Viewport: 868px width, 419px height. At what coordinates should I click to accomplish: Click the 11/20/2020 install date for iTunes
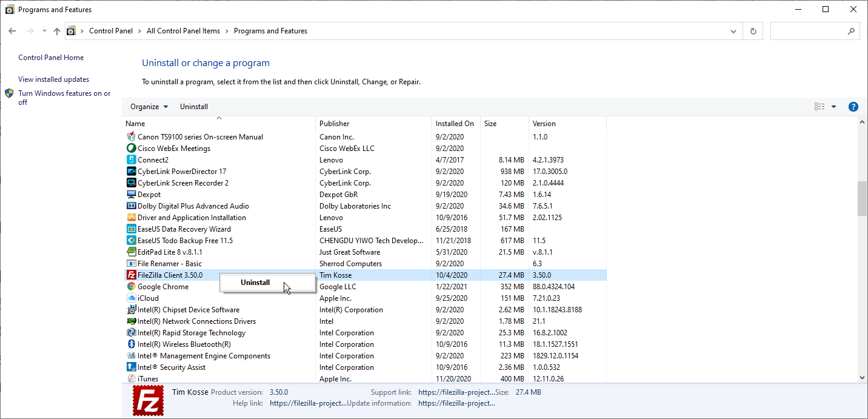[x=453, y=379]
